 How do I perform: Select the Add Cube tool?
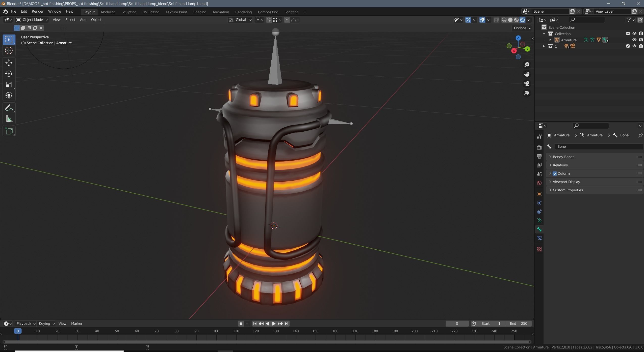click(9, 131)
